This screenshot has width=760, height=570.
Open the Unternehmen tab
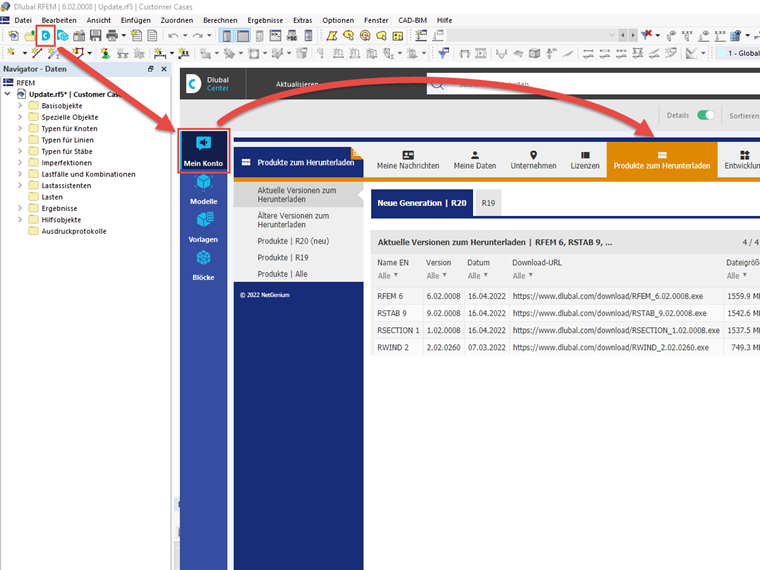tap(533, 160)
